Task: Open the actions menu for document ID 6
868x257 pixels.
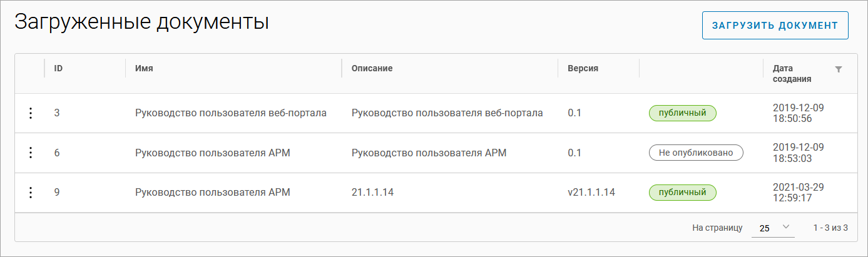Action: (29, 153)
